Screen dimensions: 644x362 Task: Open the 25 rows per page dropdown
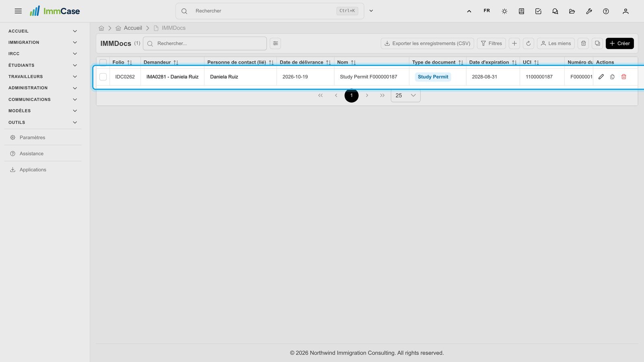(405, 96)
